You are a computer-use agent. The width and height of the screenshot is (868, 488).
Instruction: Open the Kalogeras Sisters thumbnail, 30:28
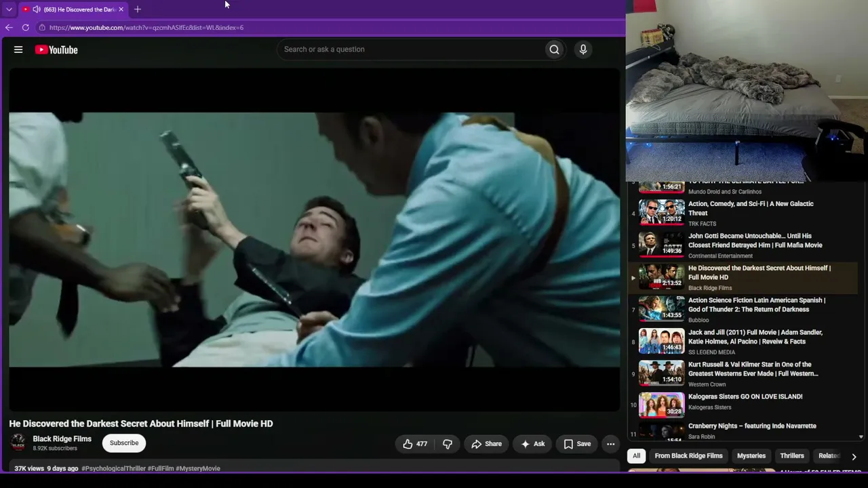662,405
